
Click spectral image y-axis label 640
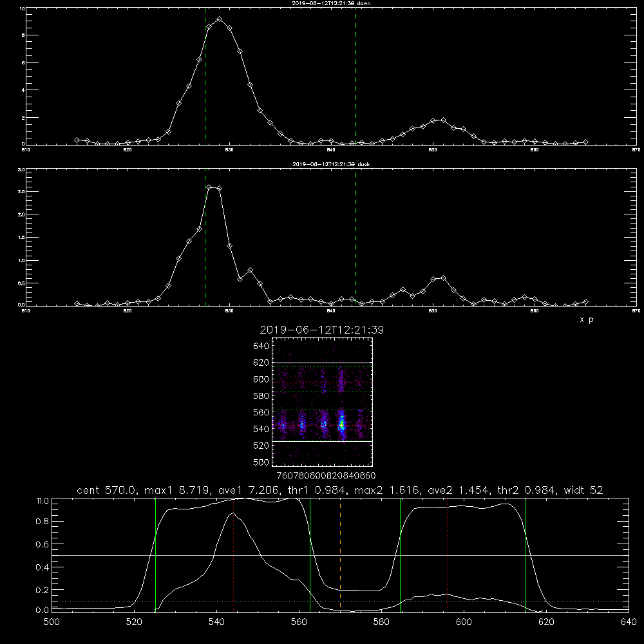pos(261,346)
